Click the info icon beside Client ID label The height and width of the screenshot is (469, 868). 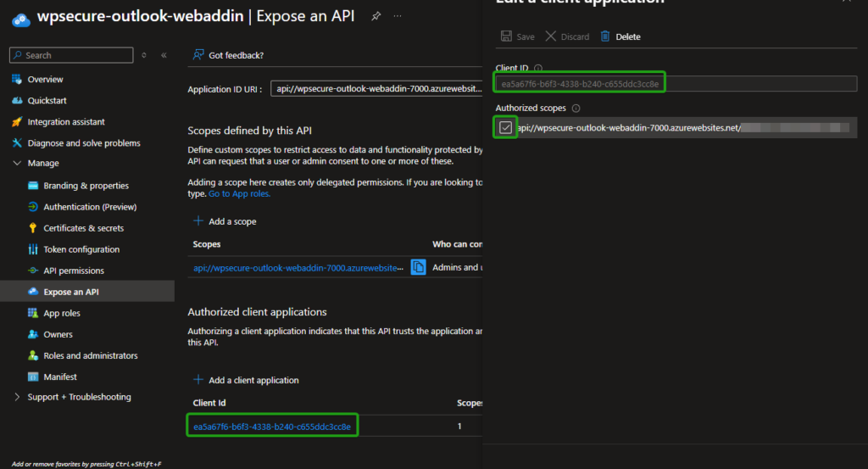[x=538, y=68]
